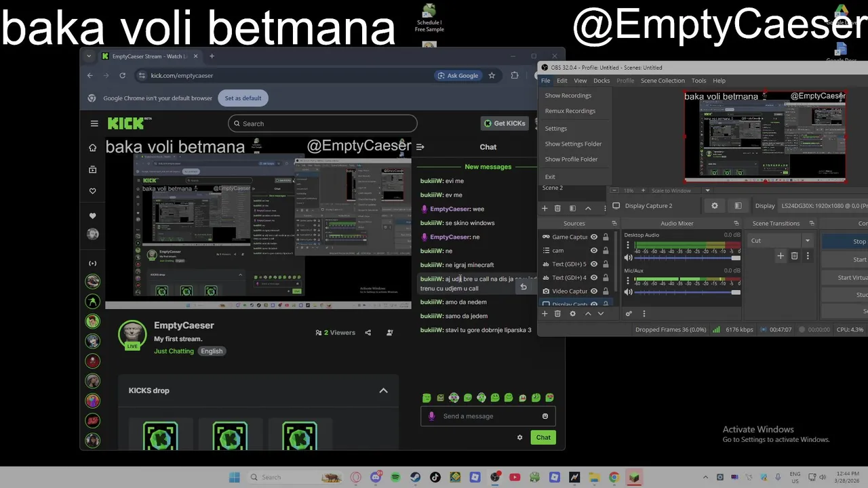Open Following heart outline icon in Kick sidebar

(x=93, y=191)
